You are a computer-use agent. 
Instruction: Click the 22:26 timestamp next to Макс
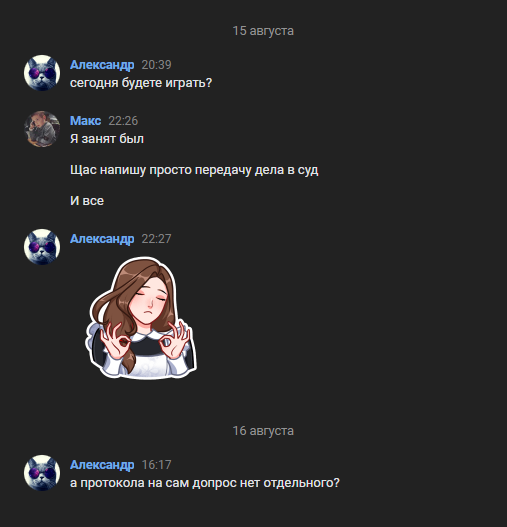(x=123, y=121)
